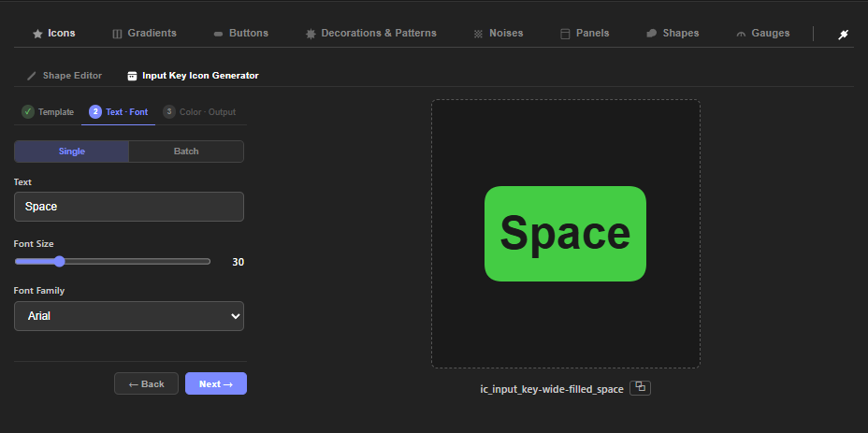Image resolution: width=868 pixels, height=433 pixels.
Task: Click the star icon beside Icons
Action: coord(37,34)
